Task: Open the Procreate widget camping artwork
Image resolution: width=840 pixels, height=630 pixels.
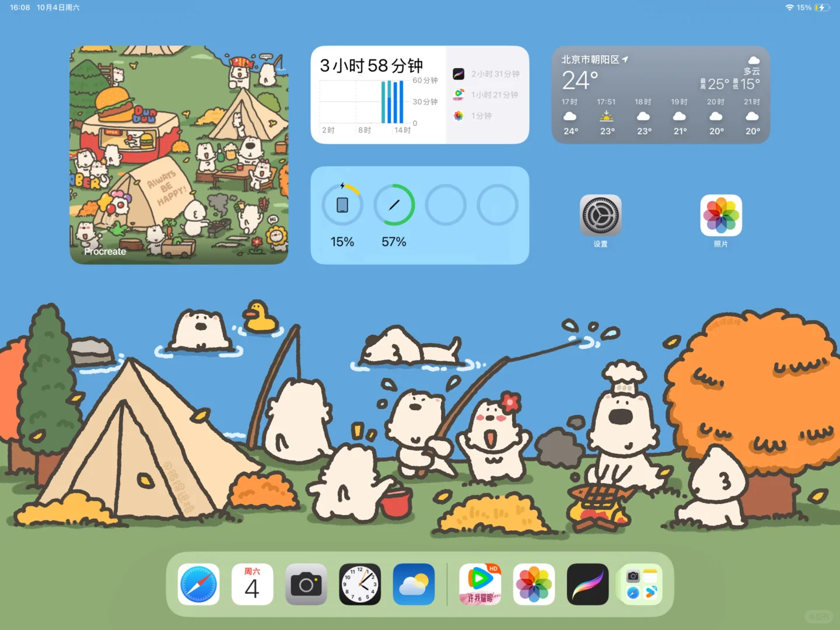Action: 179,155
